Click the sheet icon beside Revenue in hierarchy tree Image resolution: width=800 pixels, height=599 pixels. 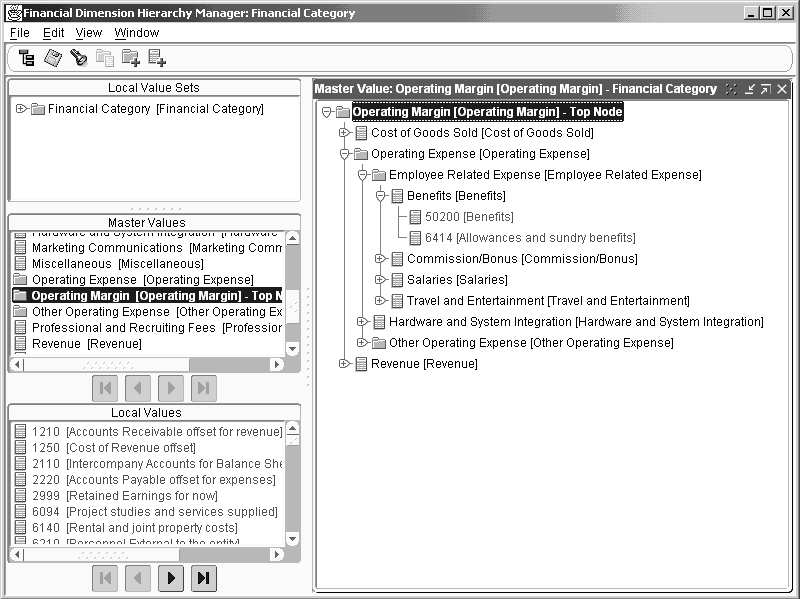[x=361, y=364]
